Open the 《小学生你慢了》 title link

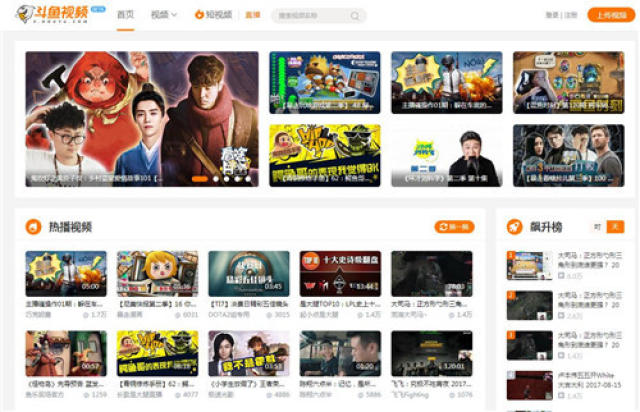[x=247, y=384]
